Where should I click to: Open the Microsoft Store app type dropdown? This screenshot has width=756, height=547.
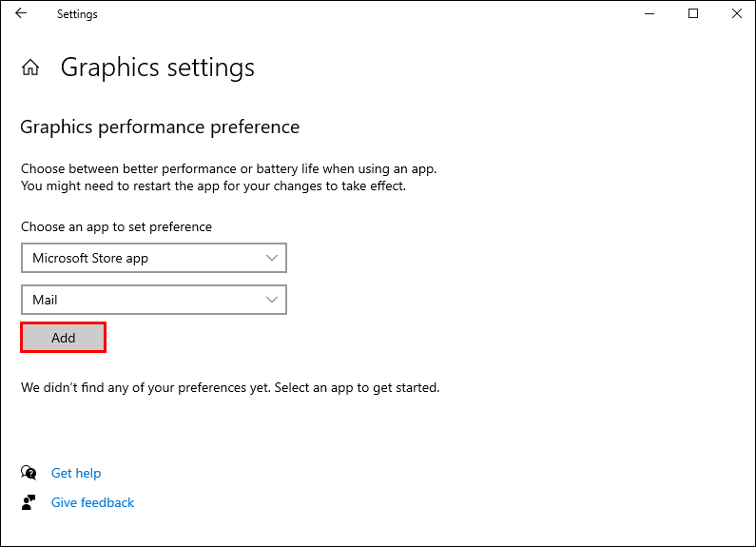coord(143,258)
